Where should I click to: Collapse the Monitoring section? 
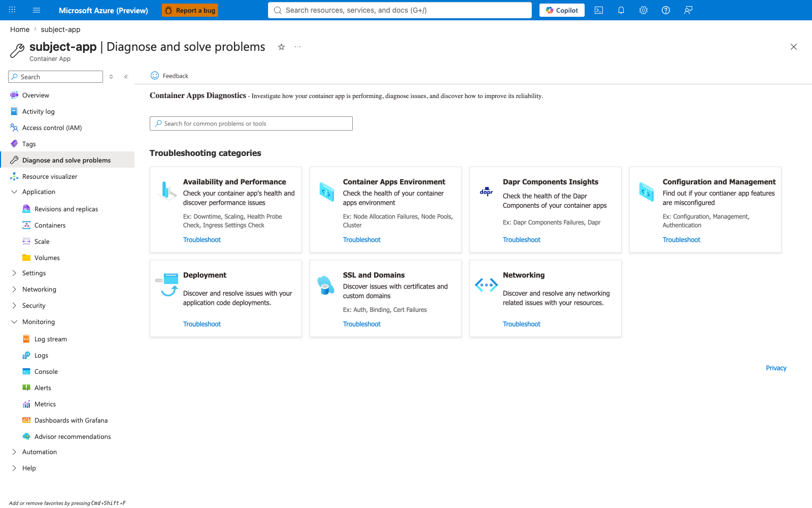14,322
